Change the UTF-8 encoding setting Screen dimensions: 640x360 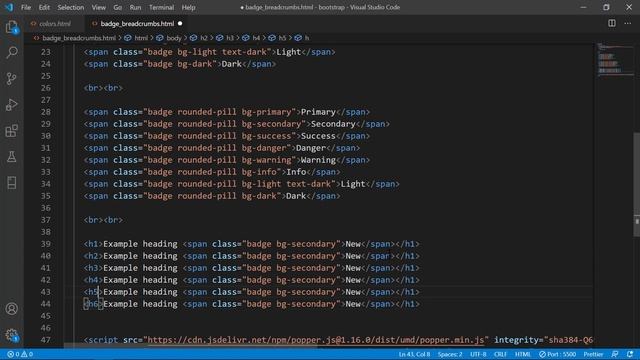(478, 354)
